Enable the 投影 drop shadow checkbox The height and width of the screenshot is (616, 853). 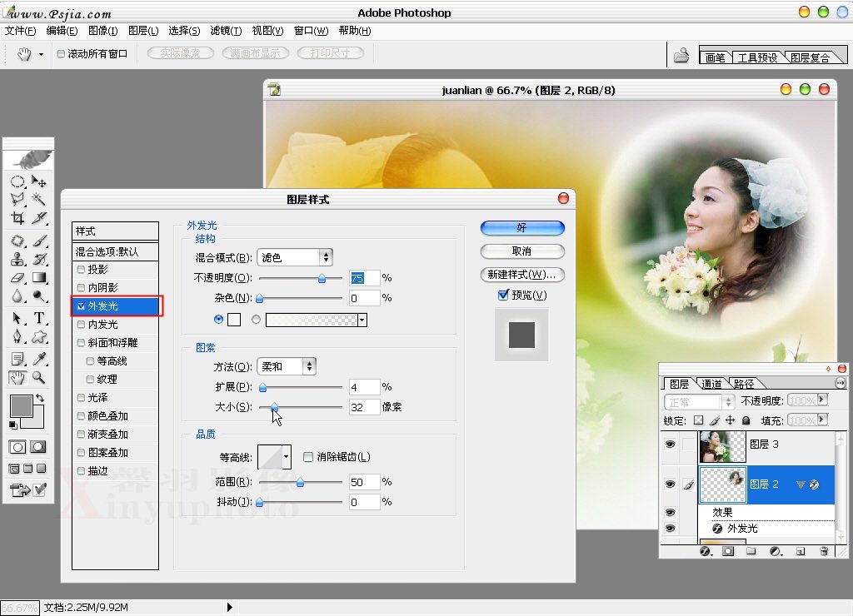(x=81, y=270)
